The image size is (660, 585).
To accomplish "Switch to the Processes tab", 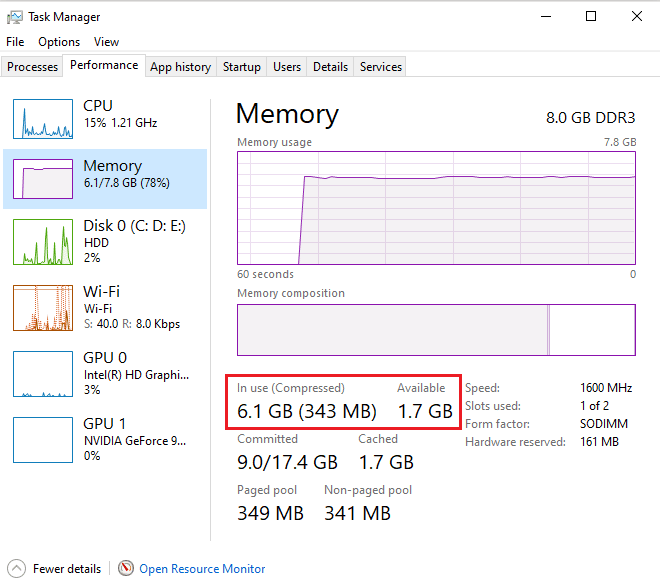I will (x=32, y=67).
